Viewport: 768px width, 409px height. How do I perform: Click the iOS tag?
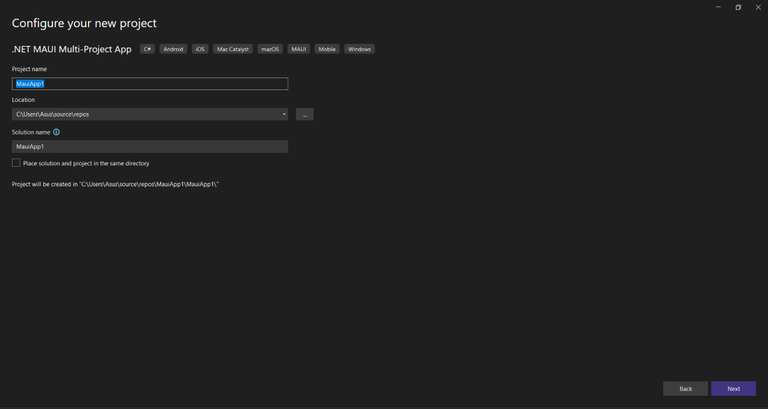(200, 49)
